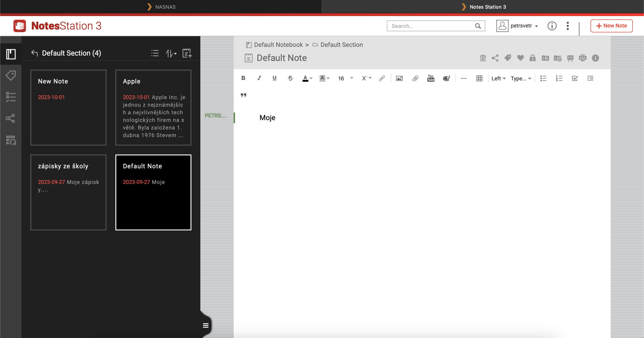This screenshot has height=338, width=644.
Task: Open the Tags panel in the sidebar
Action: pyautogui.click(x=11, y=75)
